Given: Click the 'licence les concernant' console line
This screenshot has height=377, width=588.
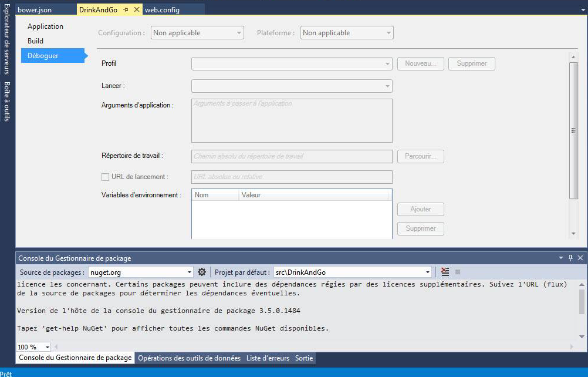Looking at the screenshot, I should coord(292,284).
